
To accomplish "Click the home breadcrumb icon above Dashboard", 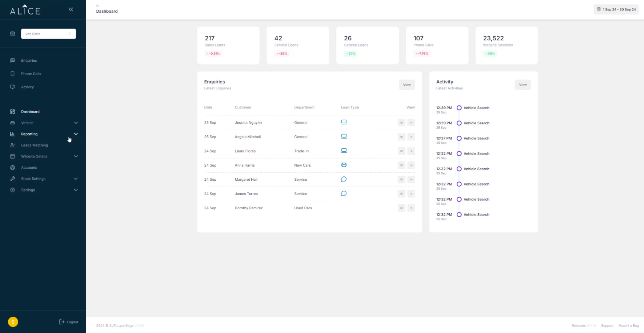I will tap(97, 6).
